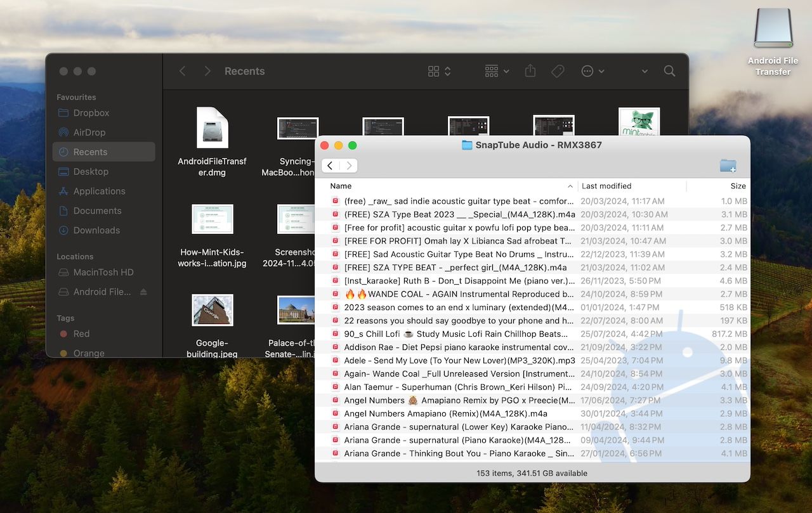Open Finder group-by dropdown

pos(497,71)
